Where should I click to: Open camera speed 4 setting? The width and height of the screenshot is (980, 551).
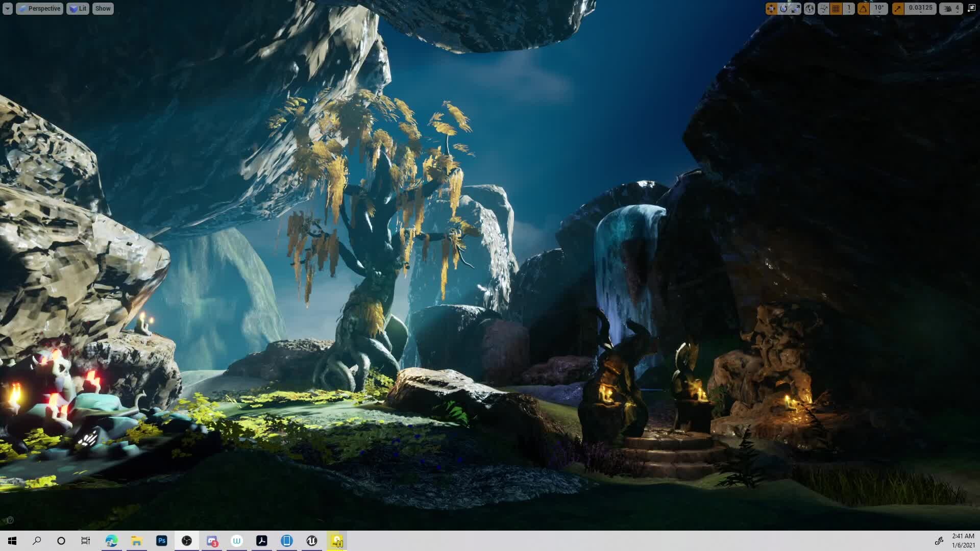(951, 9)
